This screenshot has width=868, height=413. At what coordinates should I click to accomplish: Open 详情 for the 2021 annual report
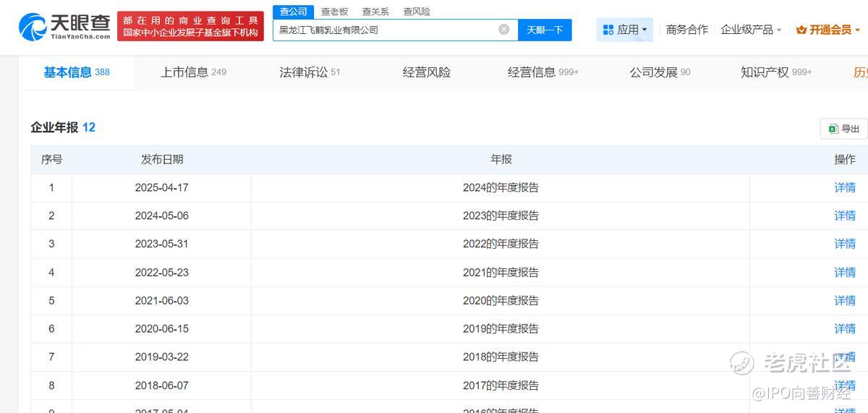[x=845, y=272]
